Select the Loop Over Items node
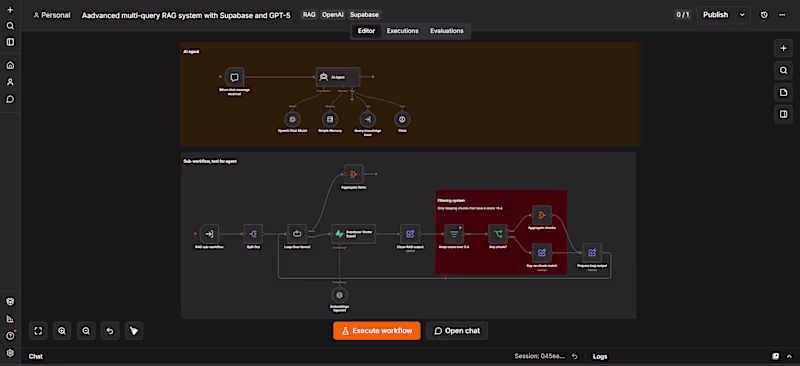 [x=297, y=234]
